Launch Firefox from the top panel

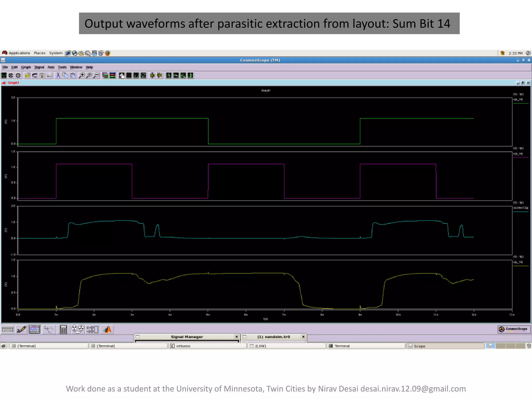(x=108, y=53)
